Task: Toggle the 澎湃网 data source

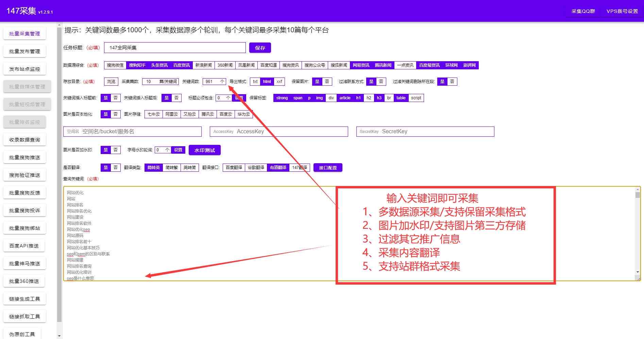Action: click(470, 65)
